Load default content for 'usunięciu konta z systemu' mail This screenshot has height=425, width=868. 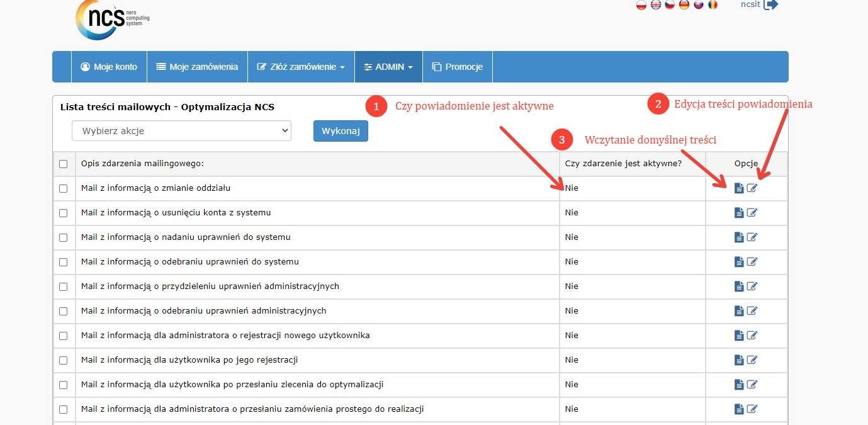[x=739, y=213]
